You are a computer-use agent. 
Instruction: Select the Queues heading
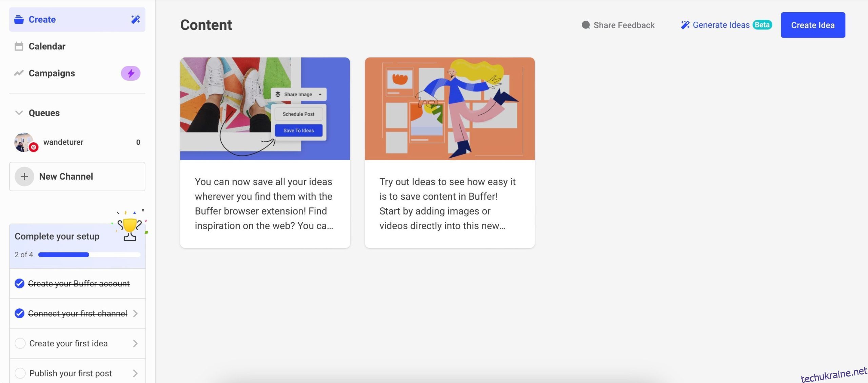tap(44, 113)
